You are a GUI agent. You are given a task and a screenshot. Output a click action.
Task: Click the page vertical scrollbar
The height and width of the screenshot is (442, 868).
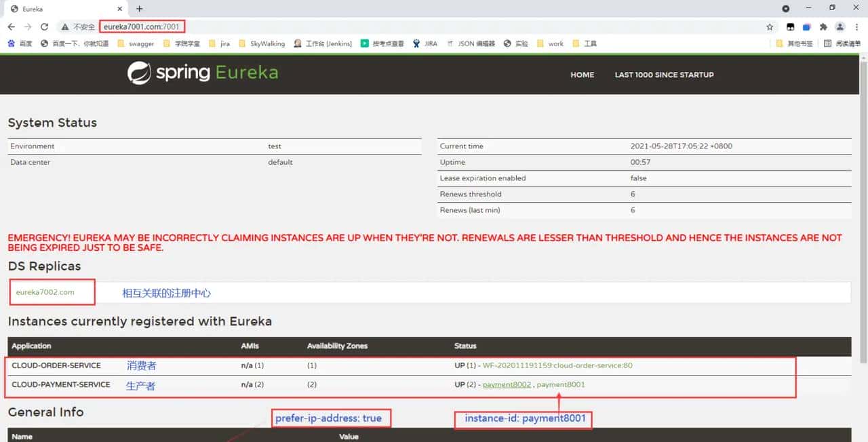(863, 203)
